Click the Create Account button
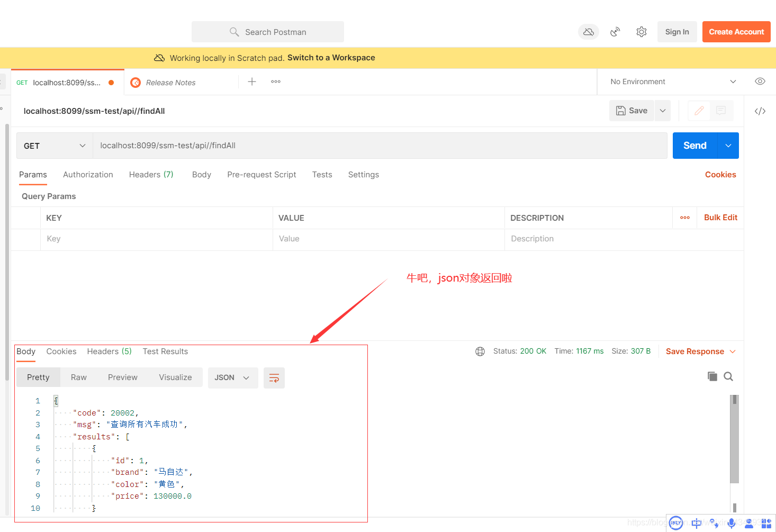 736,32
